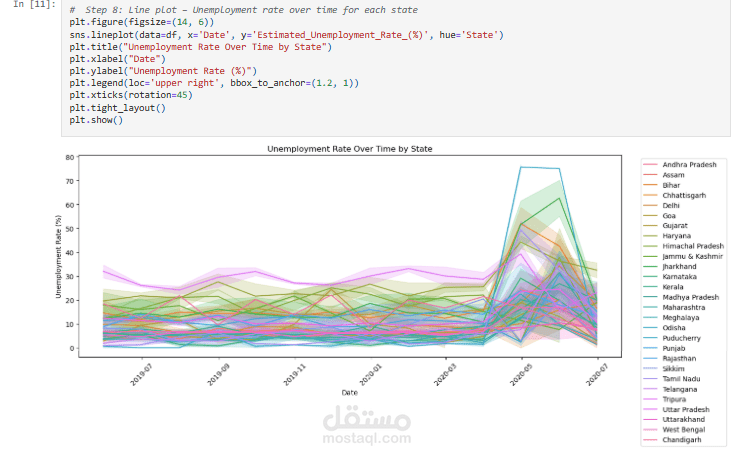The width and height of the screenshot is (735, 455).
Task: Click the 10 y-axis tick label
Action: coord(70,325)
